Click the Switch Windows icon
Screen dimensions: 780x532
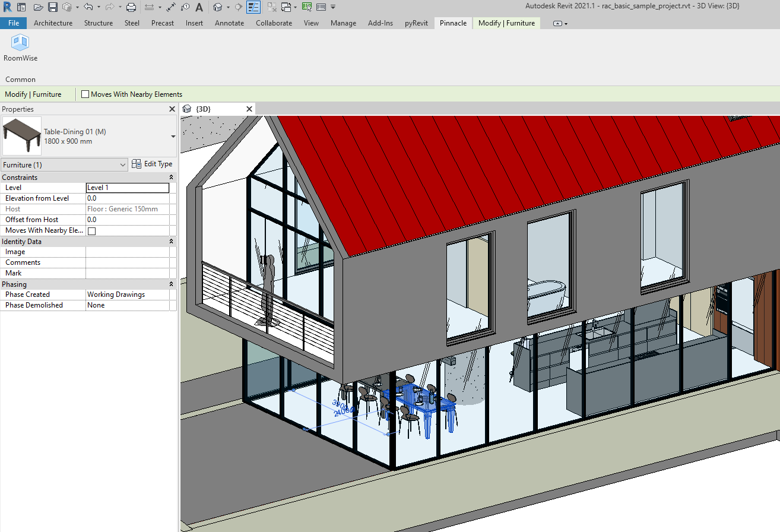(x=286, y=7)
